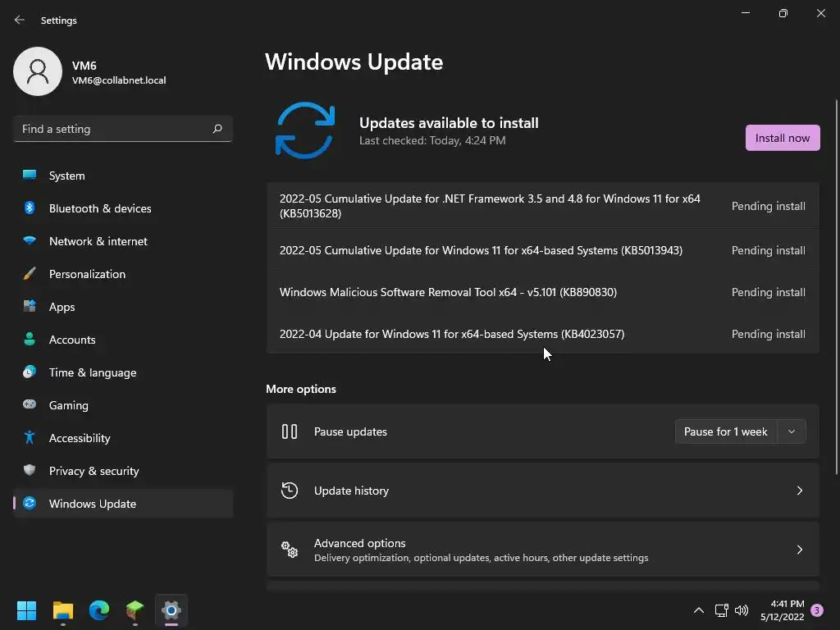Screen dimensions: 840x630
Task: Click the Advanced options gears icon
Action: tap(290, 549)
